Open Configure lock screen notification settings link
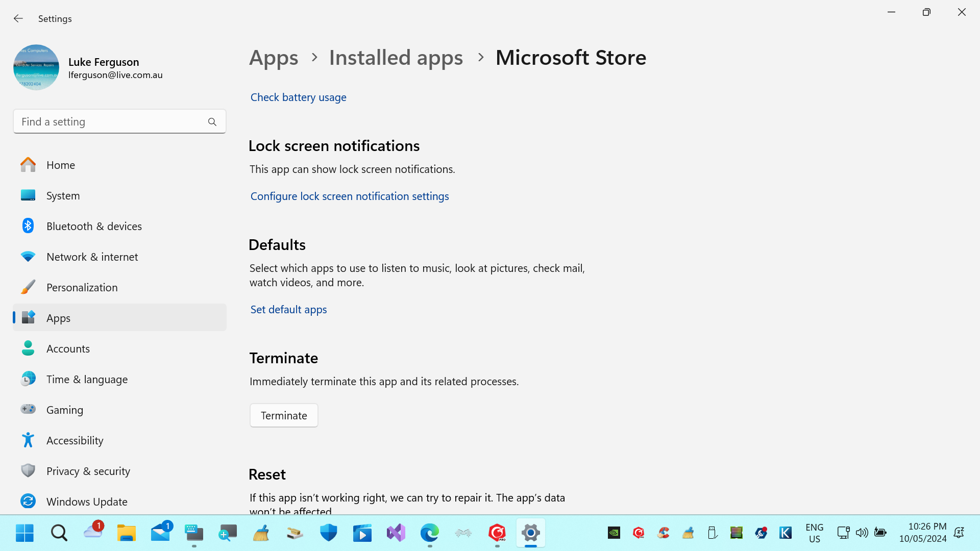 tap(350, 196)
